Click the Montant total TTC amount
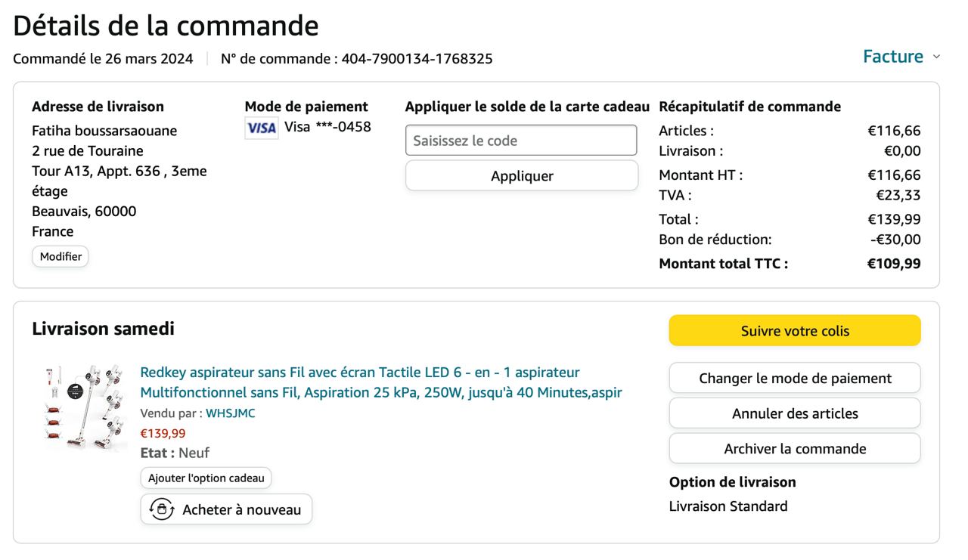The height and width of the screenshot is (560, 968). (x=893, y=264)
